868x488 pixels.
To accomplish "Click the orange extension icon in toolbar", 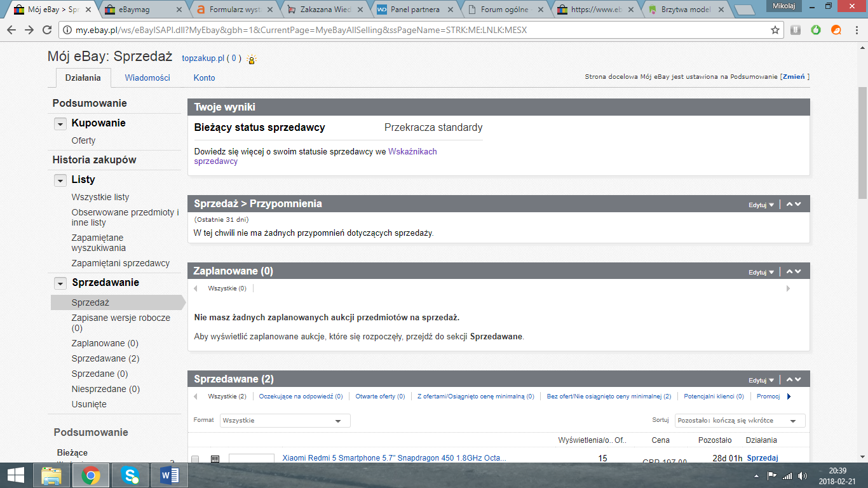I will pyautogui.click(x=836, y=30).
